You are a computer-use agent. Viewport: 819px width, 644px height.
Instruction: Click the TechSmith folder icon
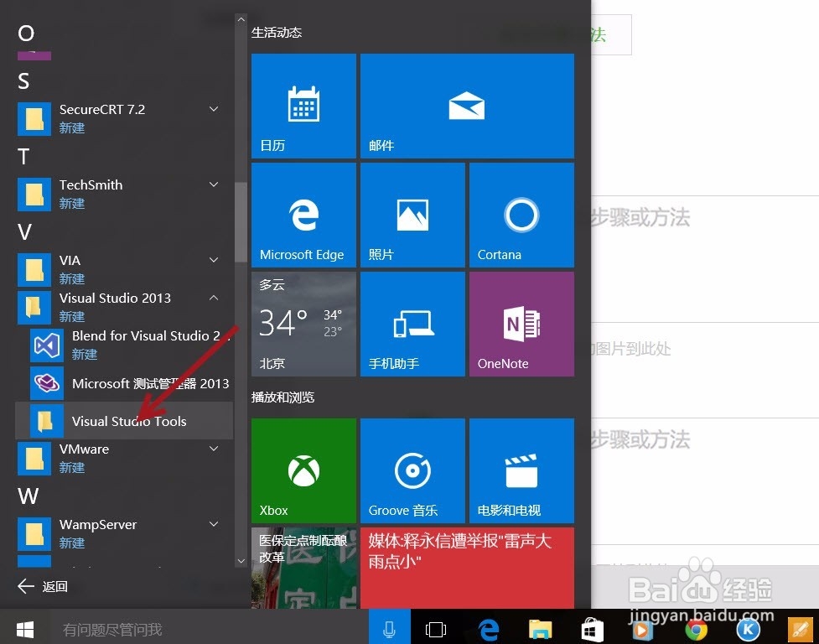[34, 195]
